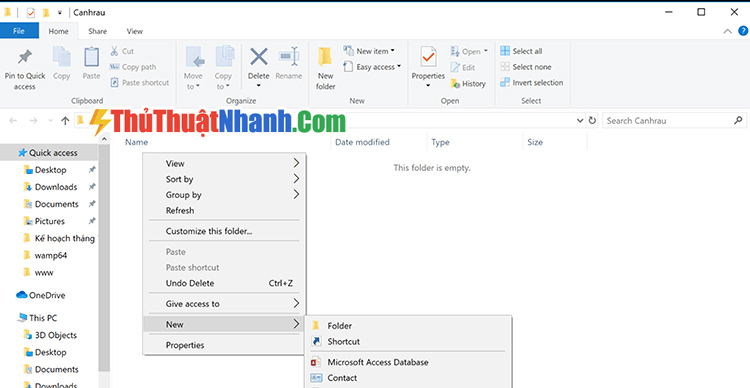Create a new Contact from submenu
This screenshot has height=388, width=750.
tap(408, 378)
